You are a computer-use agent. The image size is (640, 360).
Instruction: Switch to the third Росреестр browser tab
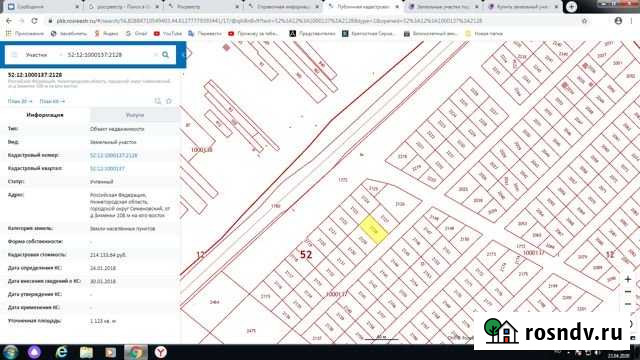204,7
